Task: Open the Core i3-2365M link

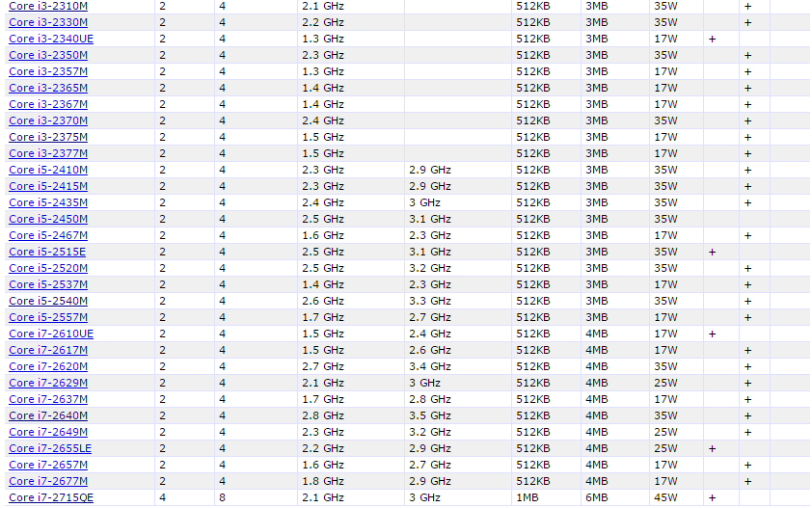Action: (x=48, y=88)
